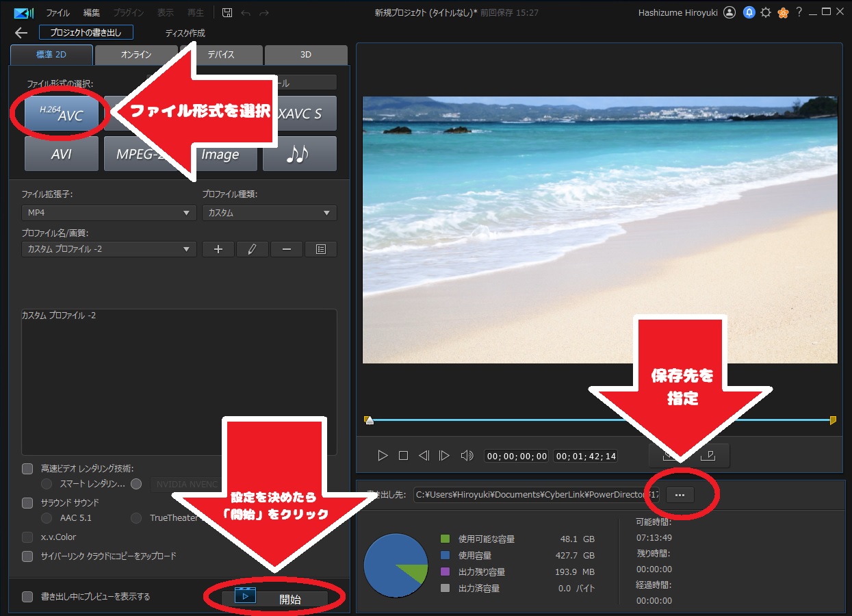This screenshot has width=852, height=616.
Task: Check 書き出し中にプレビューを表示する
Action: coord(27,597)
